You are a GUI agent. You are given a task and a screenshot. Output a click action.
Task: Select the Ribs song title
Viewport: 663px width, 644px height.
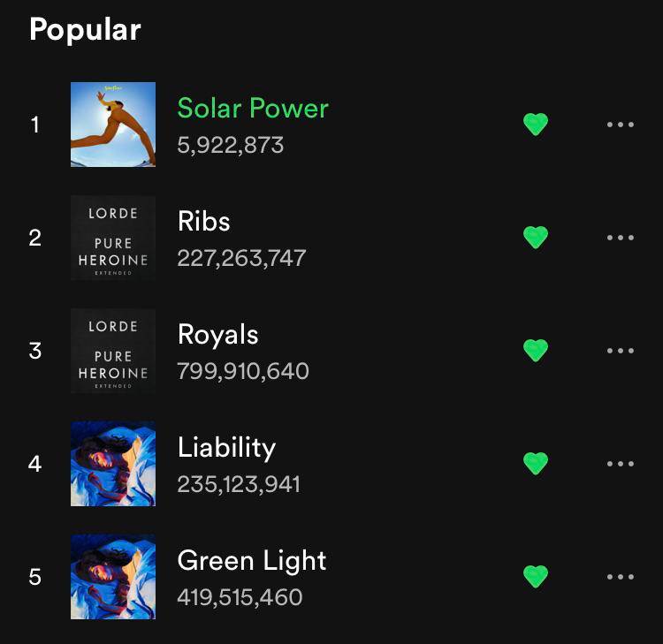(204, 222)
